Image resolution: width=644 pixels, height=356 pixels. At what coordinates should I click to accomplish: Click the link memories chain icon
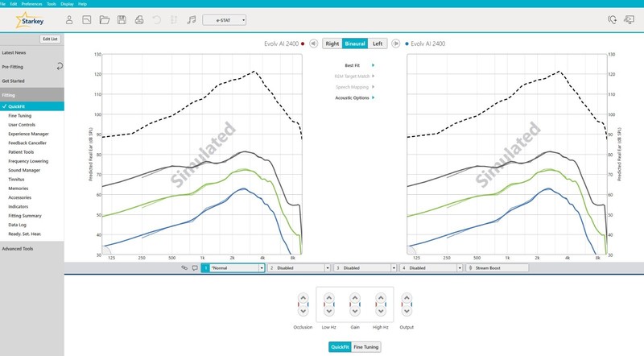(184, 268)
